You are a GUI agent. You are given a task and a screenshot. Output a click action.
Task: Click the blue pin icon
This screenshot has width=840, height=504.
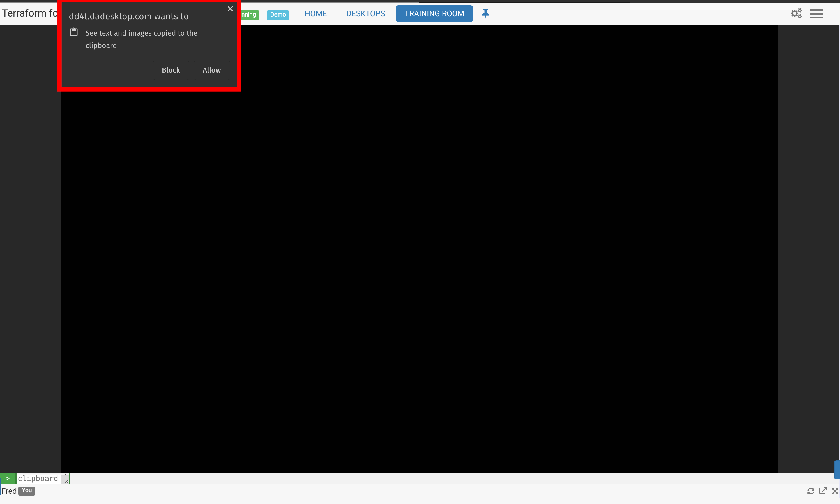click(485, 13)
